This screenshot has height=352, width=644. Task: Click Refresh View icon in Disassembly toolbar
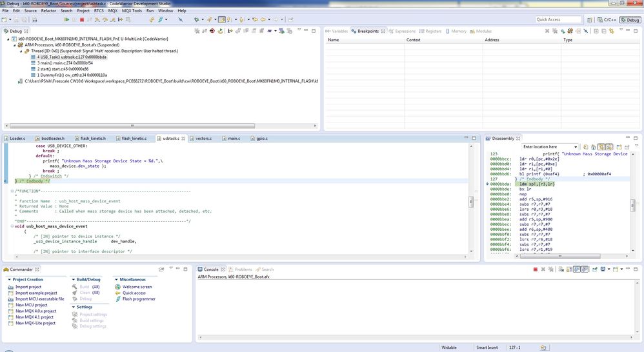[x=586, y=147]
